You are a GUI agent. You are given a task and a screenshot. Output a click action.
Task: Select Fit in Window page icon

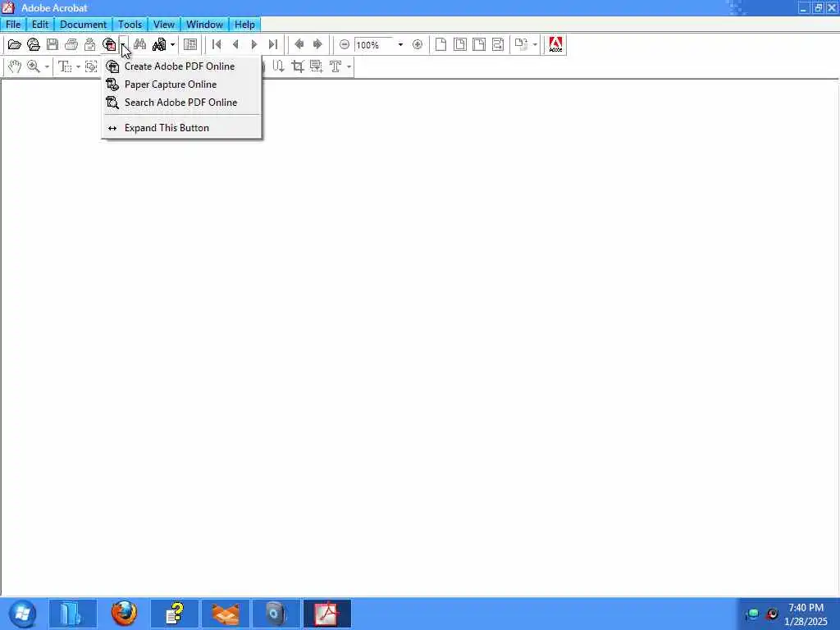point(459,45)
